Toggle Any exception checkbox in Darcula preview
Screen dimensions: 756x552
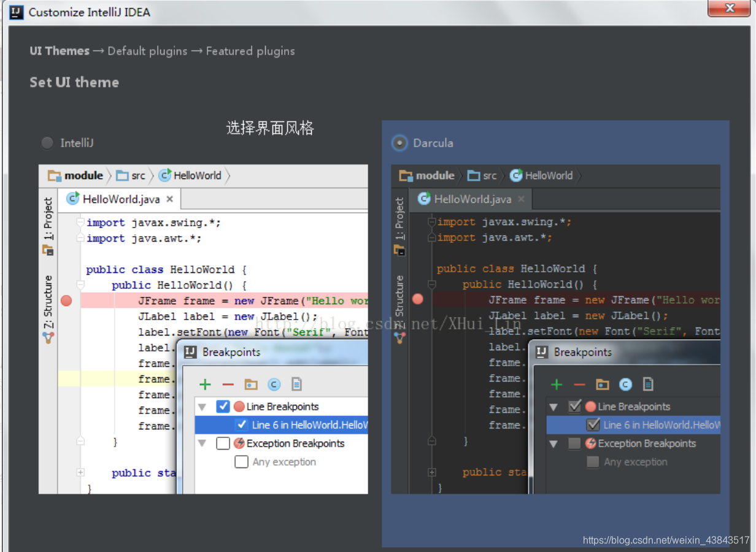tap(593, 462)
